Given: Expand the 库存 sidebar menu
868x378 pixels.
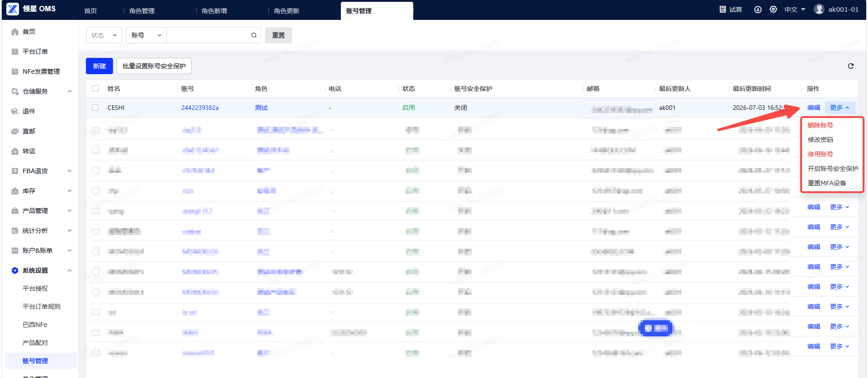Looking at the screenshot, I should click(x=70, y=191).
